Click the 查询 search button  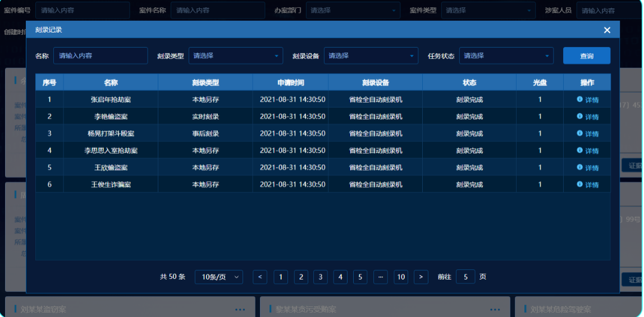click(x=587, y=56)
